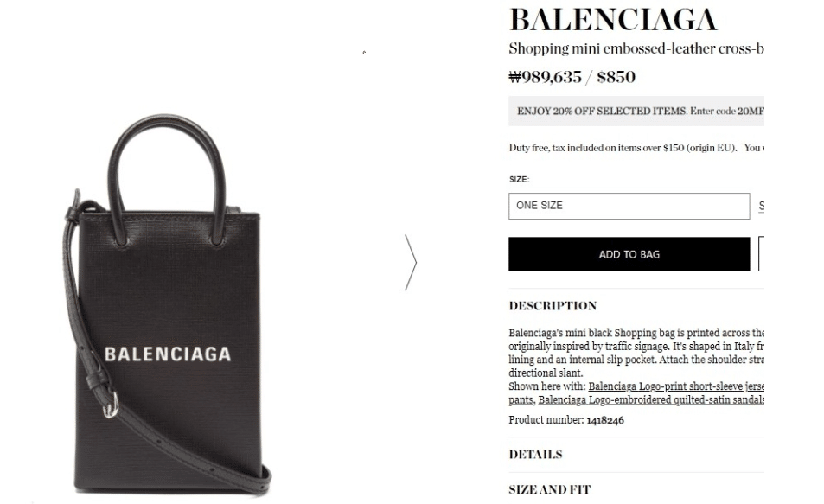Viewport: 824px width, 504px height.
Task: Open the Balenciaga Logo-print short-sleeve jersey link
Action: click(676, 386)
